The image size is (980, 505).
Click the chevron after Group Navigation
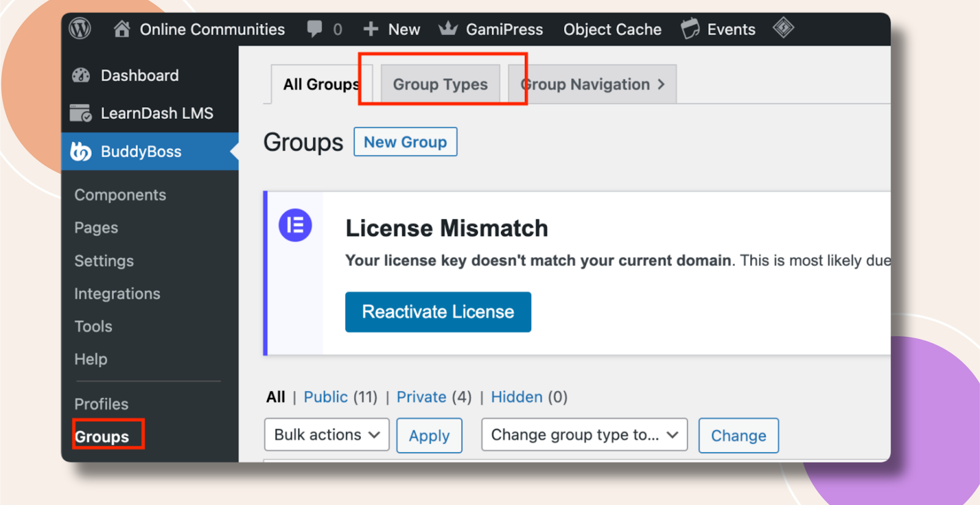661,84
